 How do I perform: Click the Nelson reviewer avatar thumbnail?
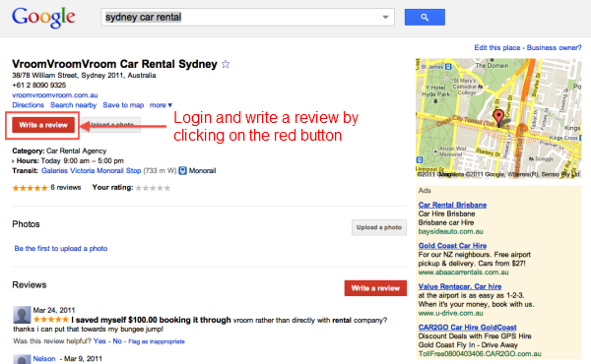pyautogui.click(x=22, y=359)
